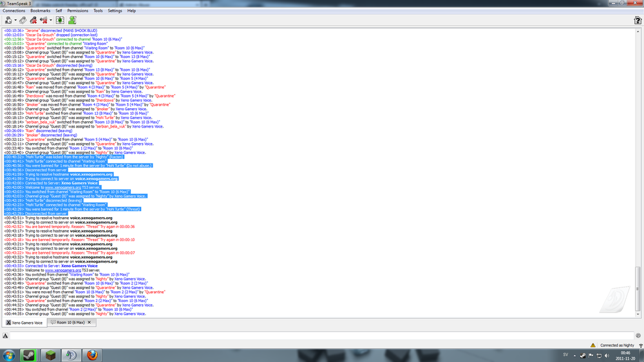Image resolution: width=644 pixels, height=362 pixels.
Task: Open Steam from the taskbar
Action: tap(29, 356)
